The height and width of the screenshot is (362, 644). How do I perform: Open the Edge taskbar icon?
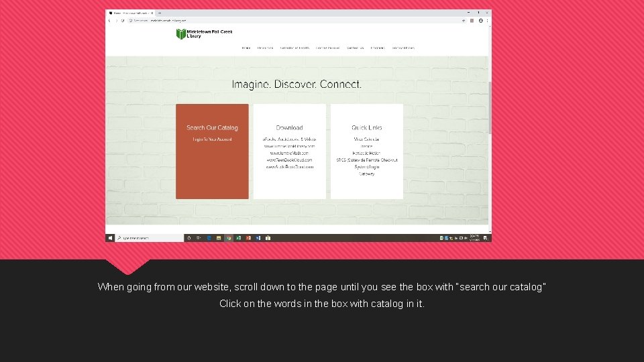[x=209, y=238]
